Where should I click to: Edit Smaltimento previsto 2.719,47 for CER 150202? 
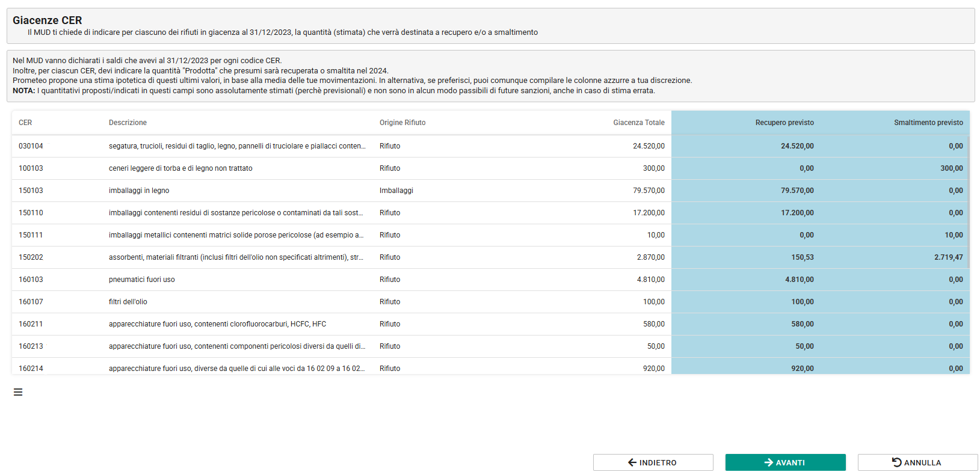point(895,257)
